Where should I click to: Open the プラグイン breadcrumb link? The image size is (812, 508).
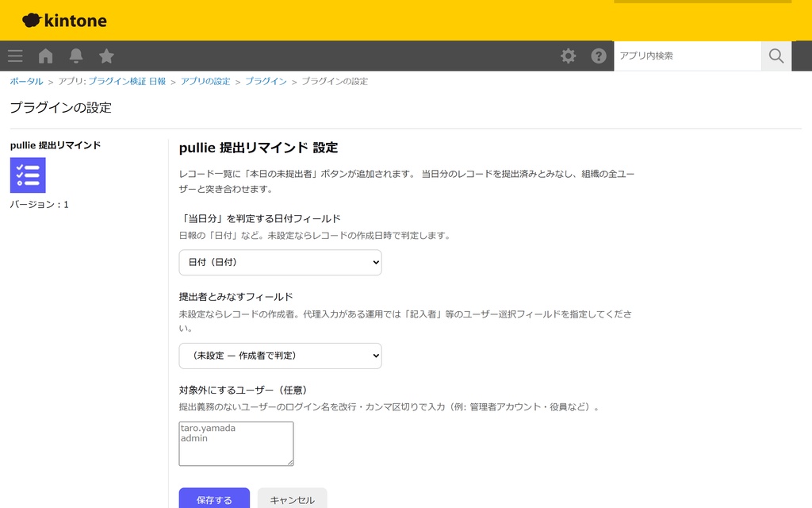pyautogui.click(x=266, y=82)
